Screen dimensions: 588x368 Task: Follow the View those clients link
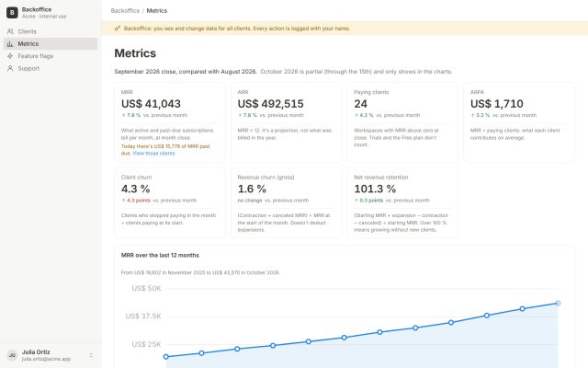tap(153, 154)
